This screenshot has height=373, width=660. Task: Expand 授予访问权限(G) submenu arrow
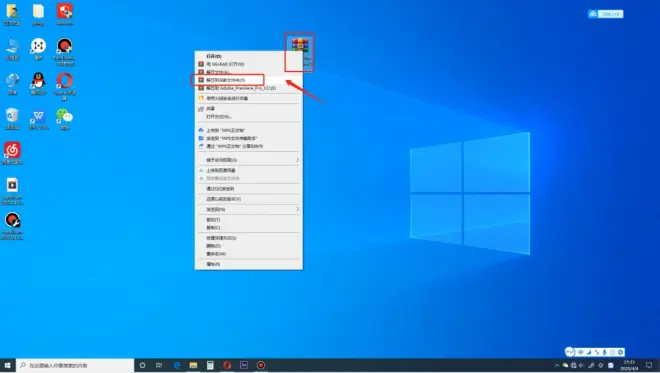(x=297, y=160)
